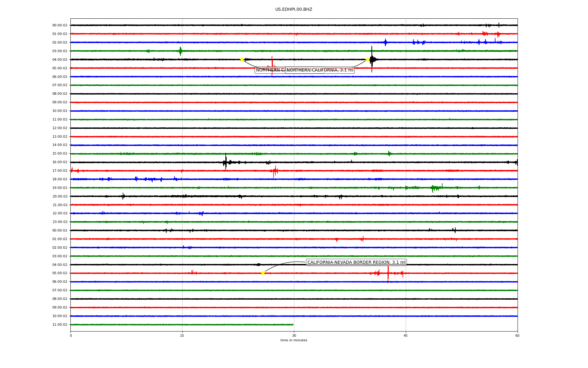Screen dimensions: 588x368
Task: Click the 21:00:02 row time label
Action: coord(60,205)
